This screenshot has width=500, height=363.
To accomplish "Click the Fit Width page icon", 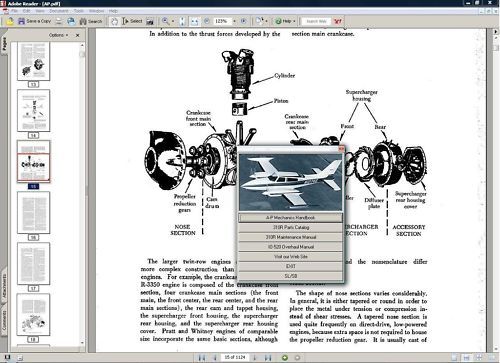I will [194, 21].
